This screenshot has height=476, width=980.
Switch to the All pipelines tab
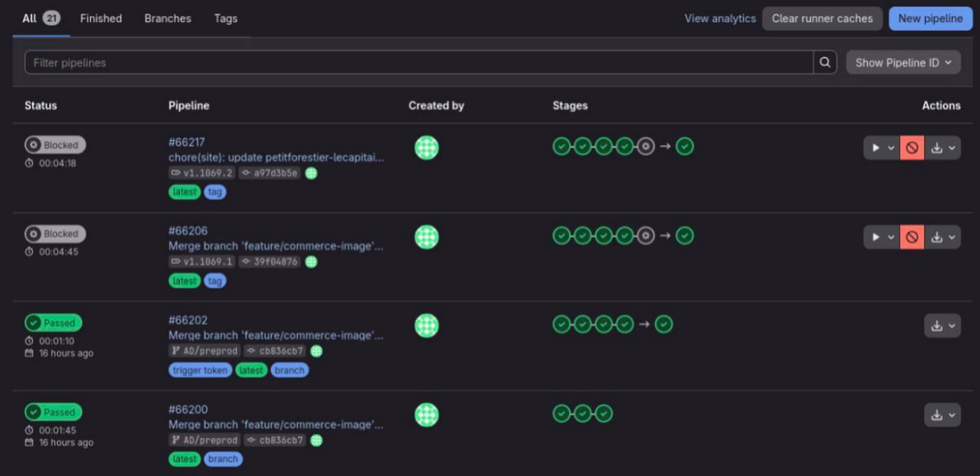pyautogui.click(x=42, y=19)
